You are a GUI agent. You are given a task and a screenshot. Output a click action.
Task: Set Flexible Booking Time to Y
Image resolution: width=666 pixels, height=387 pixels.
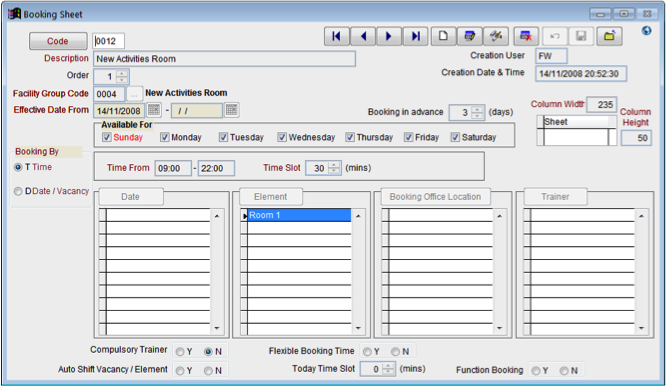pos(367,352)
